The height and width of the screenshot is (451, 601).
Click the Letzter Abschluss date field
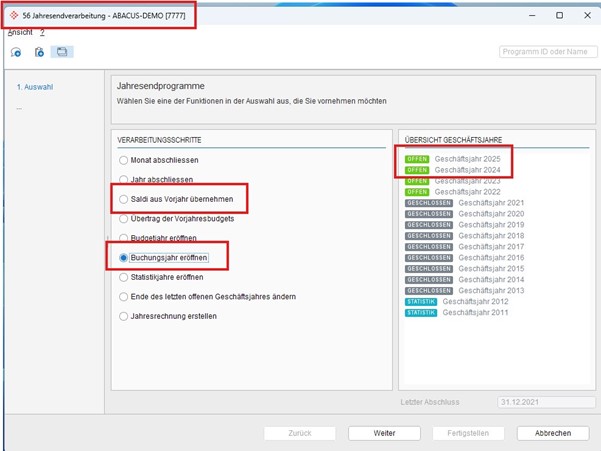click(x=546, y=402)
